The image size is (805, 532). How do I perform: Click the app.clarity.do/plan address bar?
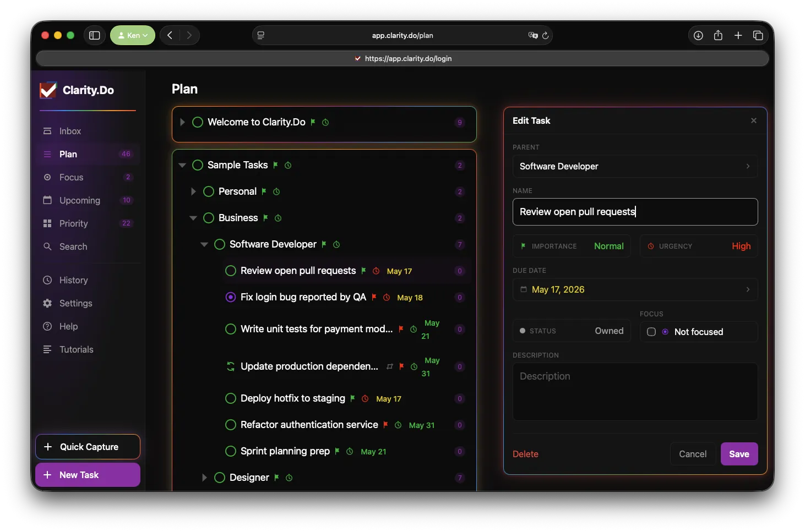pos(402,35)
